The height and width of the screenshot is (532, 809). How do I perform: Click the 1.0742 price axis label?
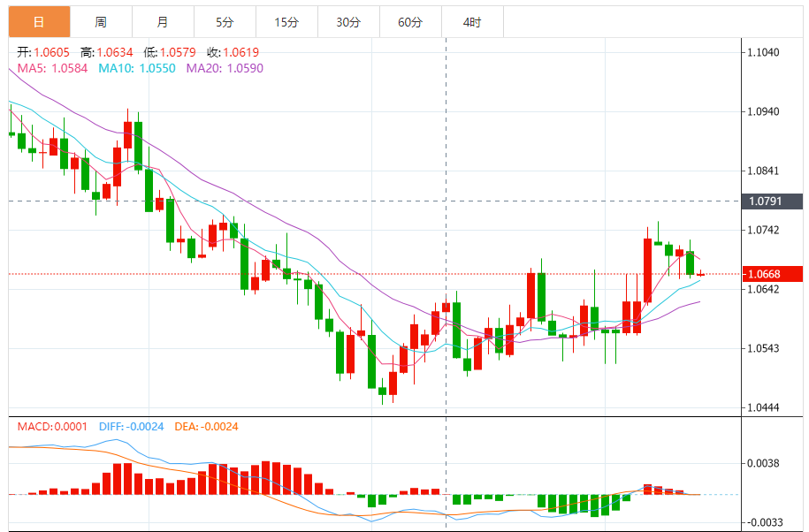point(764,230)
